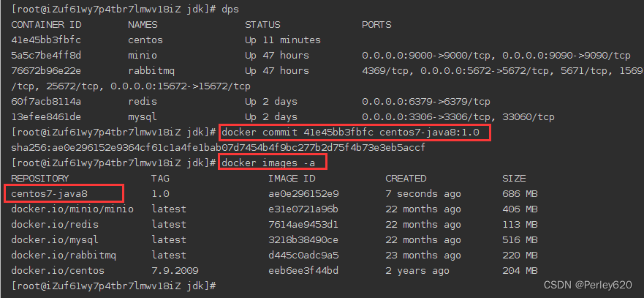Select container ID 60f7acb8114a

click(46, 102)
